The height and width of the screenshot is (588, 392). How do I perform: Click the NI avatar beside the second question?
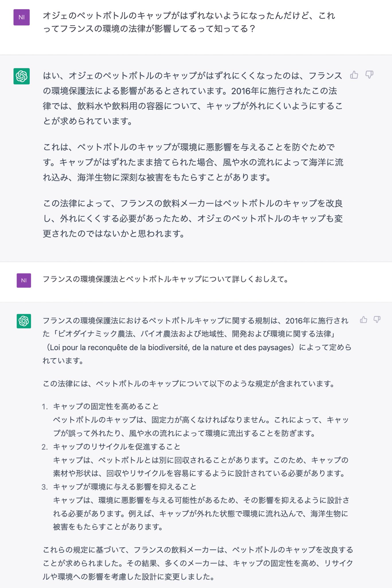[24, 281]
